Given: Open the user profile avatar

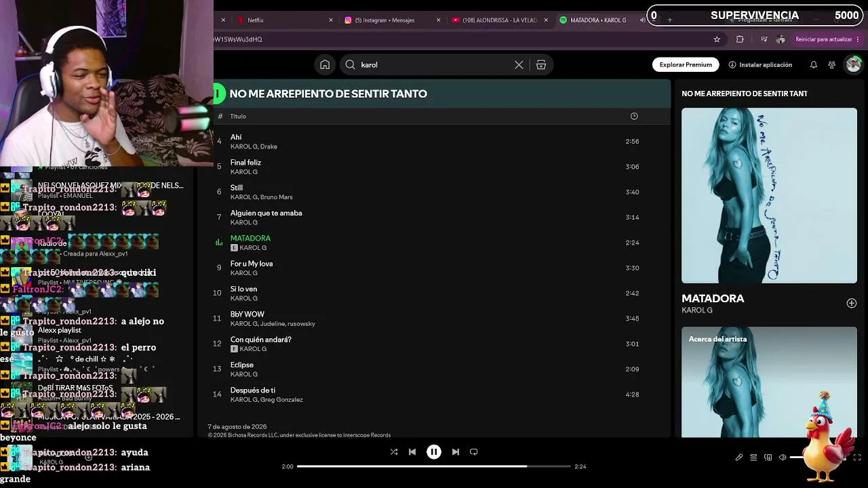Looking at the screenshot, I should coord(853,64).
